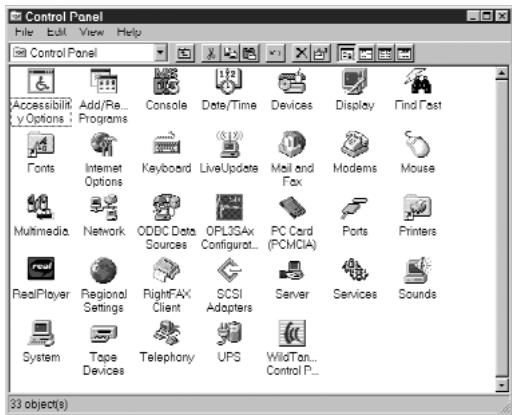The width and height of the screenshot is (512, 415).
Task: Open the Help menu
Action: click(129, 32)
